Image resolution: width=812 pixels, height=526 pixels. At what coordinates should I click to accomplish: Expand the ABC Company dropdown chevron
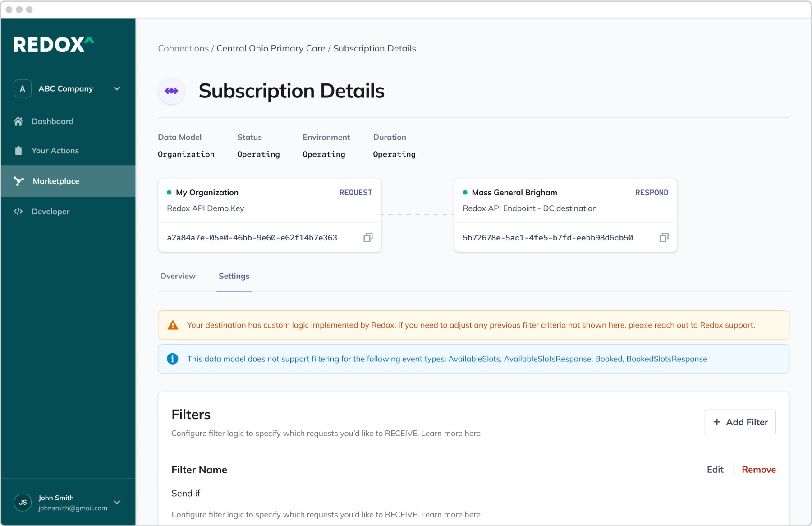(117, 88)
